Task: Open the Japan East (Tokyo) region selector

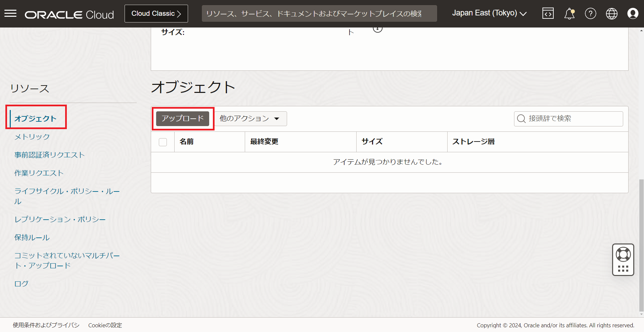Action: (489, 13)
